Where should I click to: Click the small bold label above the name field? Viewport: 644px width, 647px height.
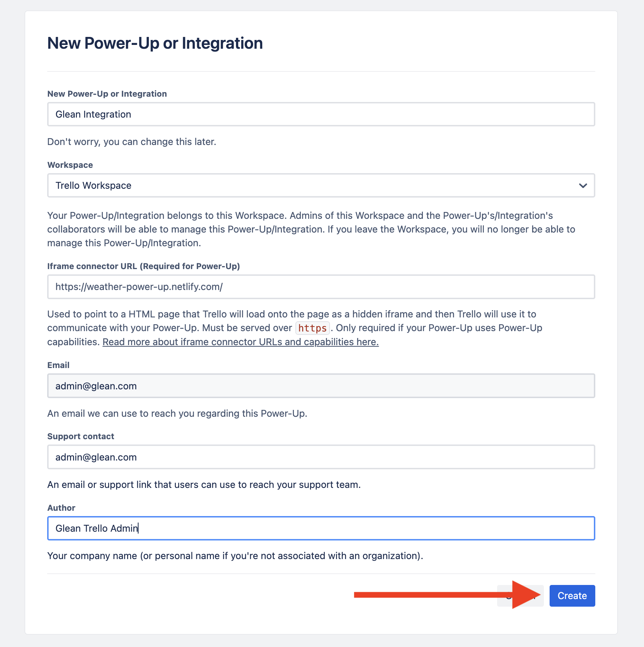[107, 94]
